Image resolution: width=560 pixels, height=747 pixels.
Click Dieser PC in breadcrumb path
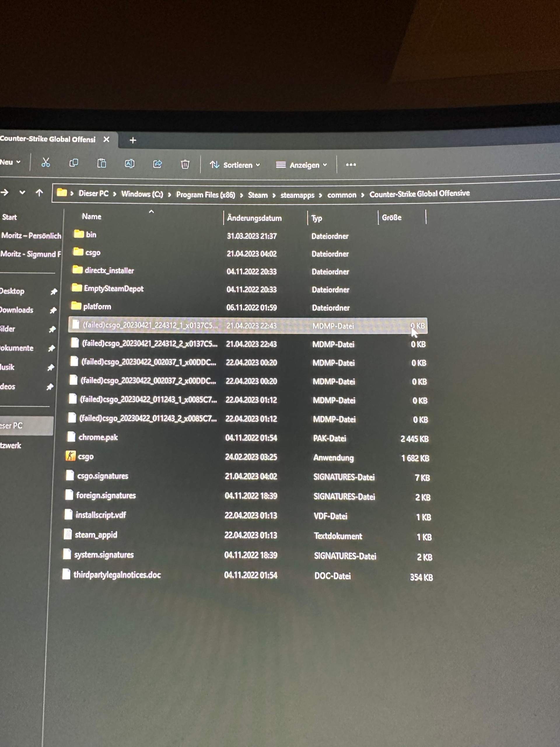[94, 193]
